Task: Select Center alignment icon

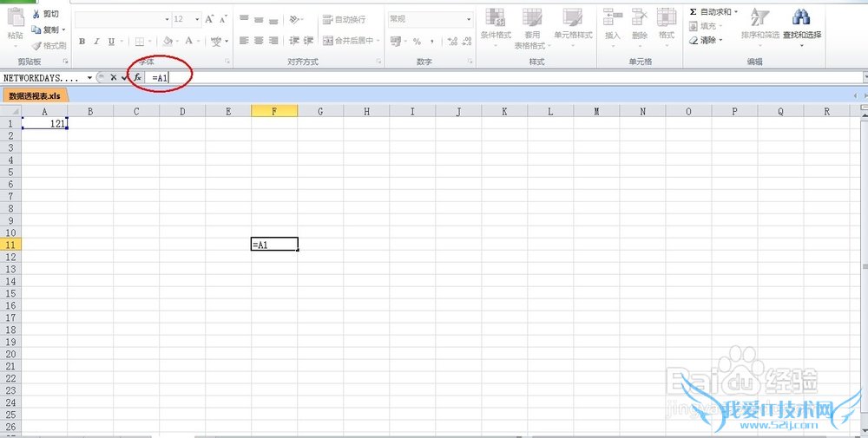Action: point(259,41)
